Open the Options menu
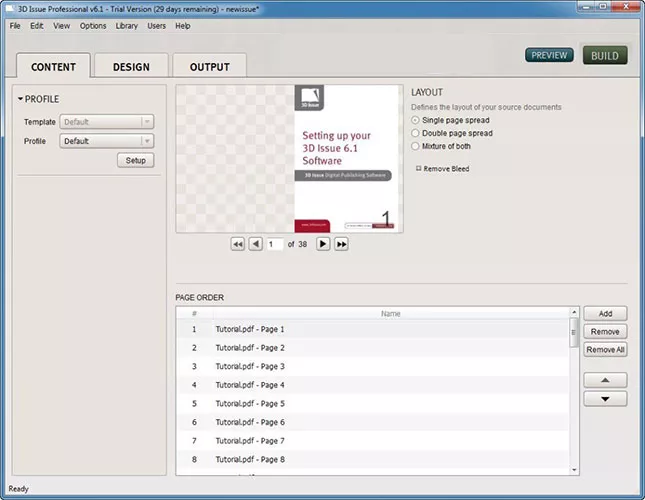 (93, 26)
